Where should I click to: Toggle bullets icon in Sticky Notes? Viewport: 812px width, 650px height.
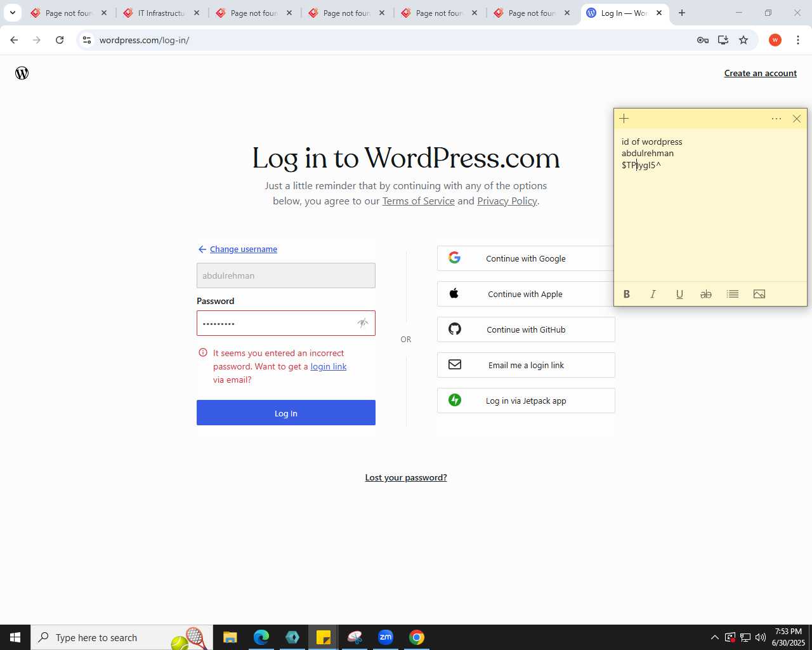click(x=733, y=294)
